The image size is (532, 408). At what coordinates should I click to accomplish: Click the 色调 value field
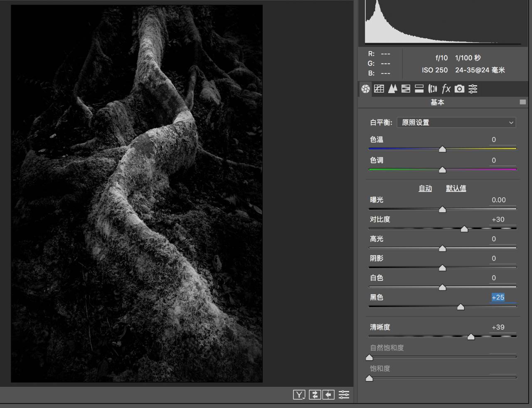pyautogui.click(x=502, y=160)
